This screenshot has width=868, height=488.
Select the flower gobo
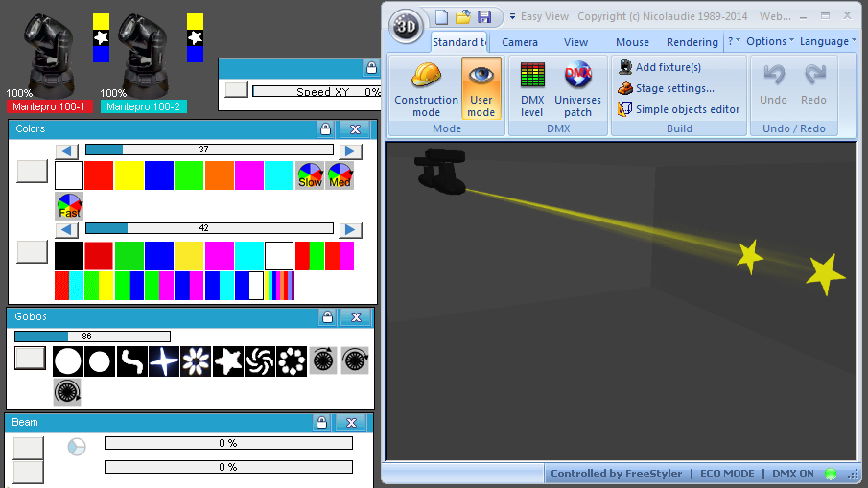tap(196, 361)
